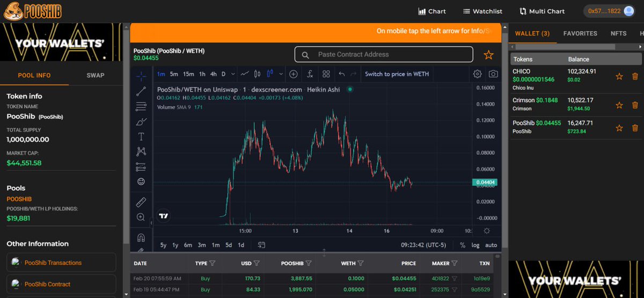Click the Heikin Ashi chart style icon
The image size is (644, 298).
point(270,74)
